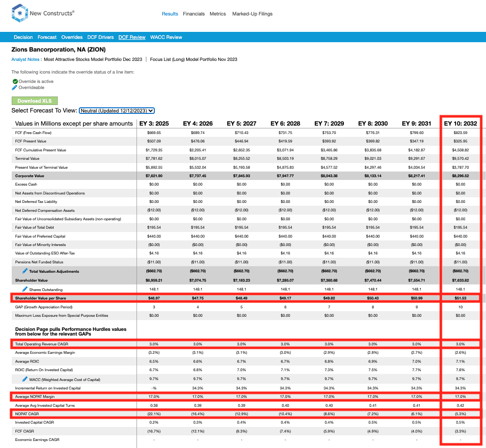486x448 pixels.
Task: Click Total Operating Revenue CAGR label
Action: [42, 344]
